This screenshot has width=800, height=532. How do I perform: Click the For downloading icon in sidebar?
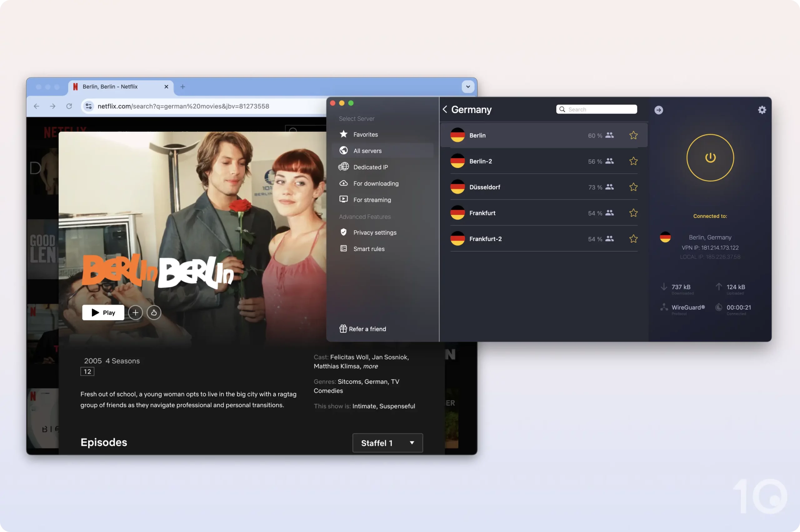coord(343,183)
